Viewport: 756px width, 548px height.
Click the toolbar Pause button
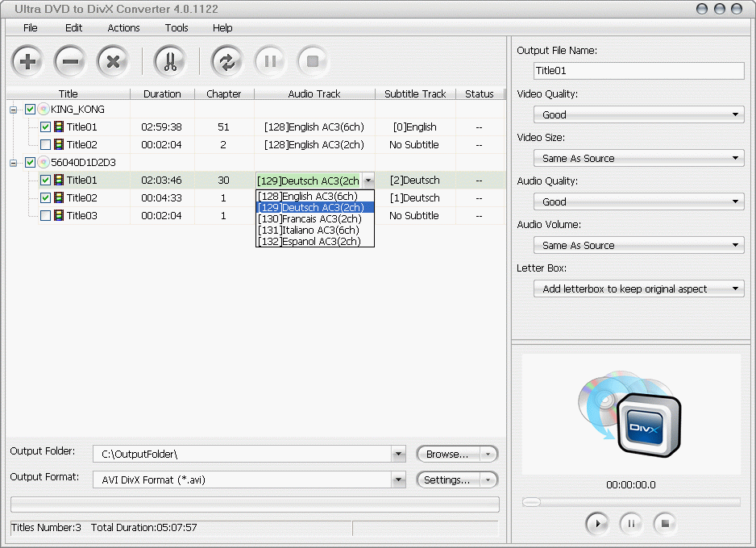point(270,61)
